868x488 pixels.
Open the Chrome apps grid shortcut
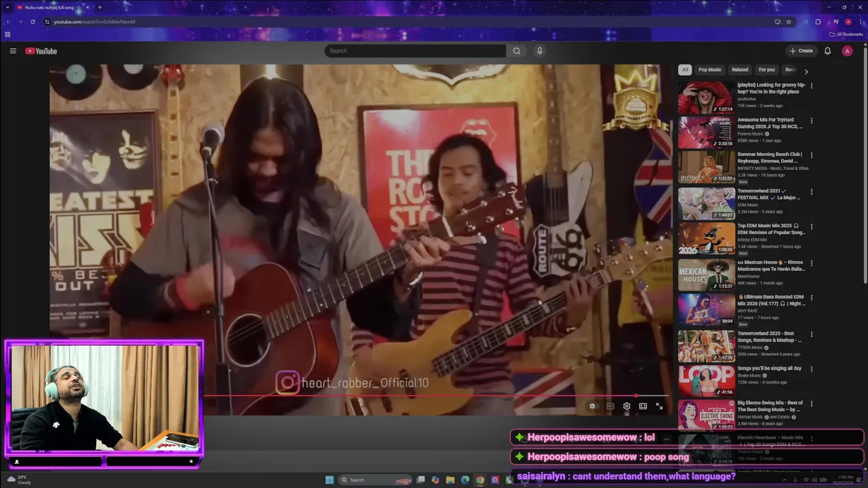click(x=7, y=35)
